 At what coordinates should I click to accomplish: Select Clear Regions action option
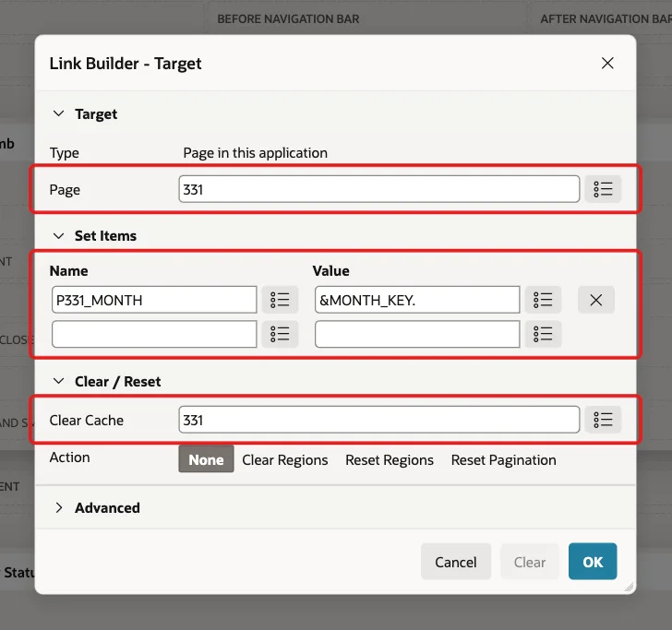pyautogui.click(x=285, y=459)
